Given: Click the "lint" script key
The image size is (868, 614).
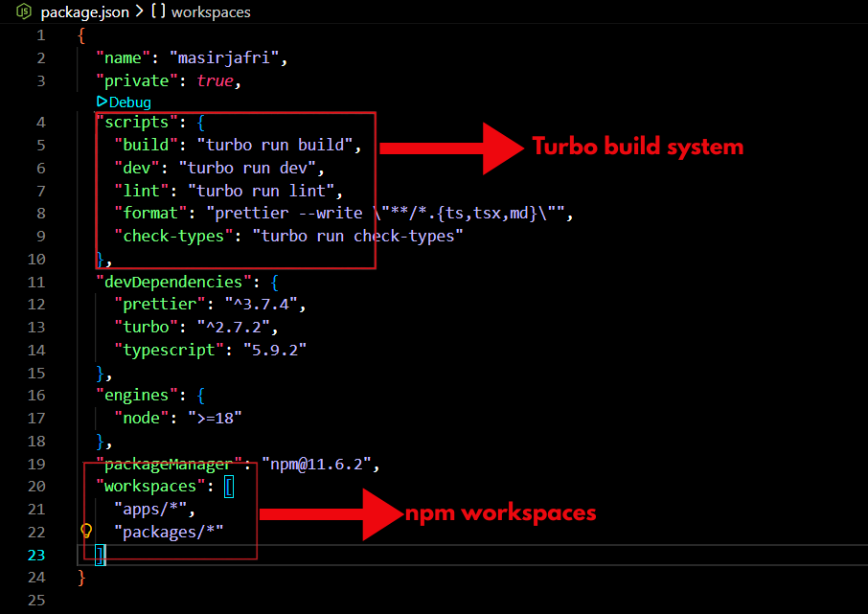Looking at the screenshot, I should [141, 191].
